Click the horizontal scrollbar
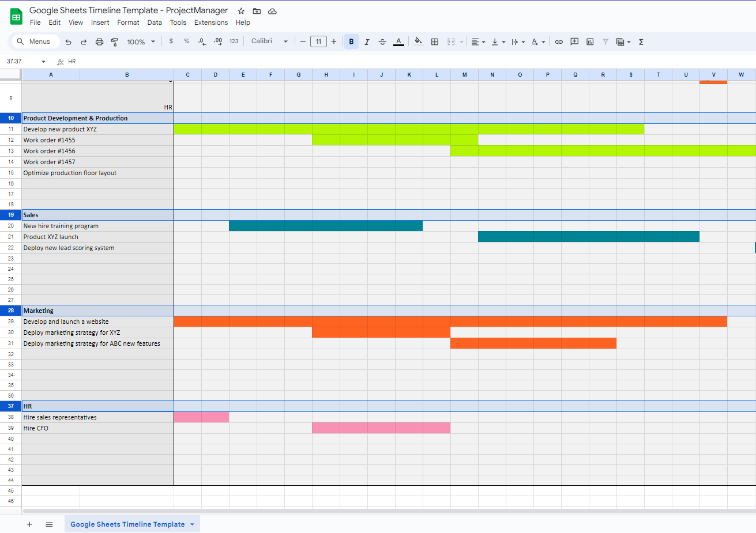The height and width of the screenshot is (533, 756). [389, 511]
